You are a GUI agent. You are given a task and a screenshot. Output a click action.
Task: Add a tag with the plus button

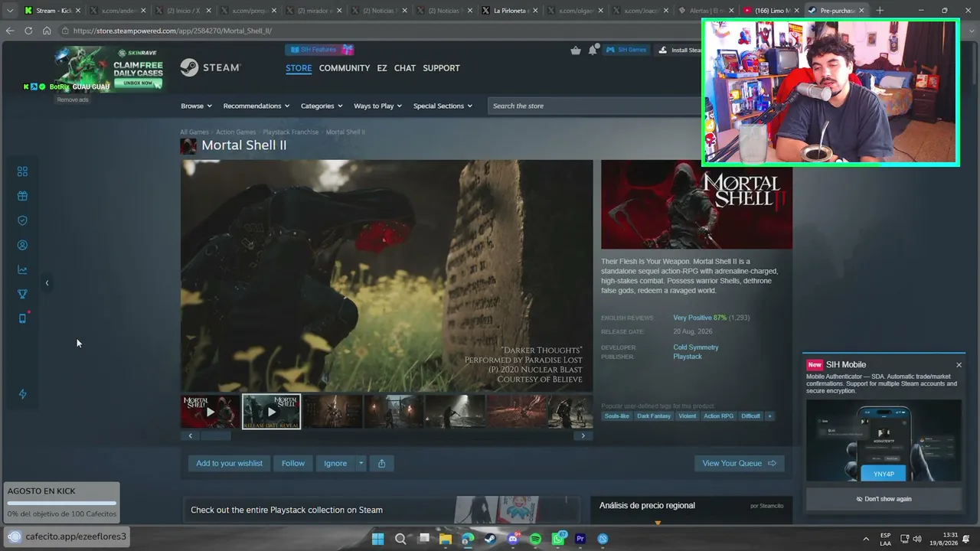click(x=769, y=416)
